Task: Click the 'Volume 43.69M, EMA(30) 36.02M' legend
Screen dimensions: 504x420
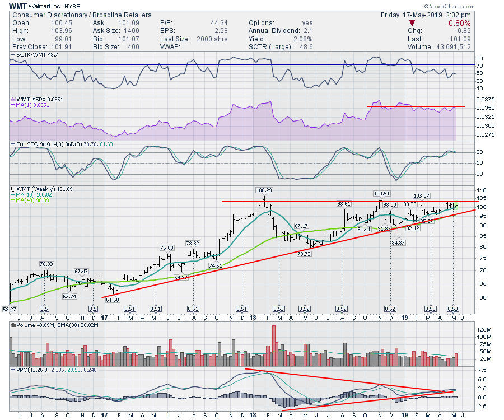Action: point(55,325)
